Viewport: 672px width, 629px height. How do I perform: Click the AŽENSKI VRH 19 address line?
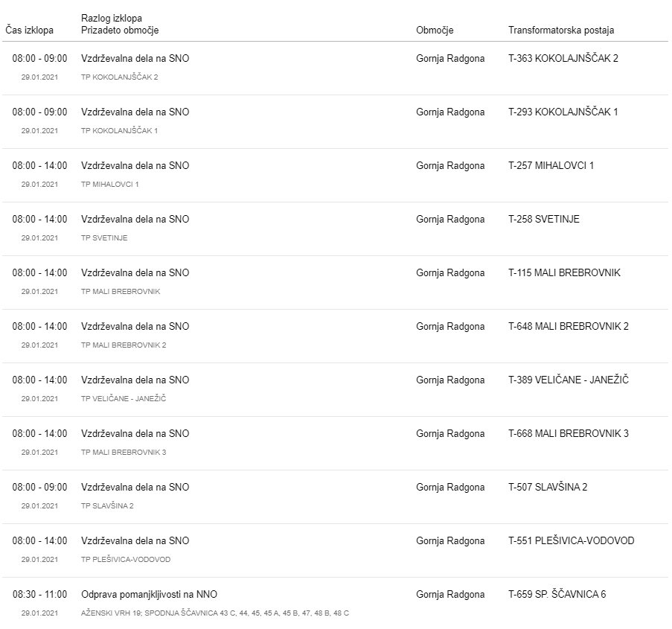(x=214, y=613)
